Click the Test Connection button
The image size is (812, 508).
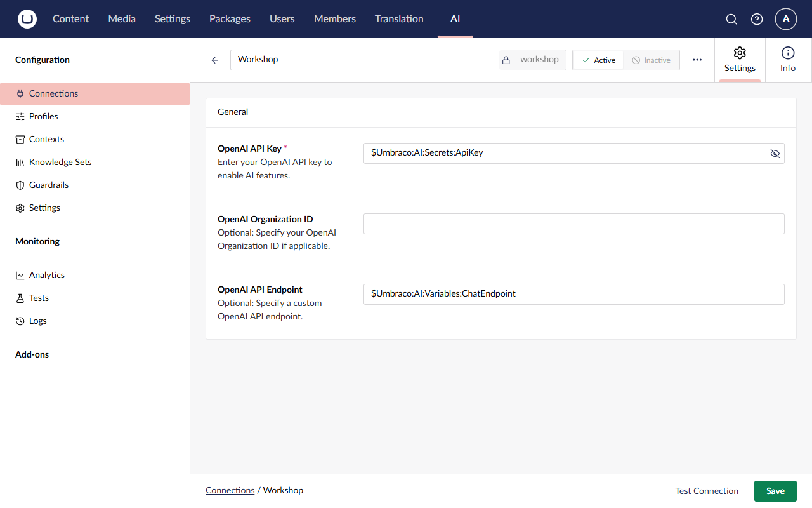(707, 491)
